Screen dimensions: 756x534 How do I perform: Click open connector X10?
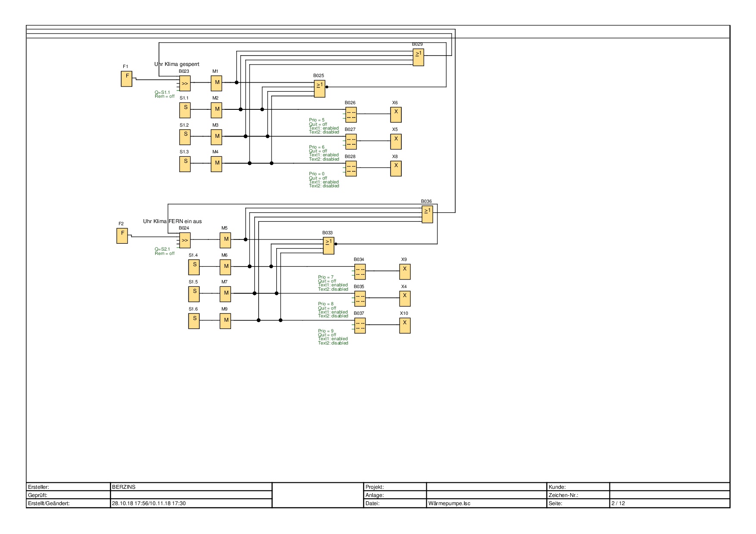click(x=405, y=326)
